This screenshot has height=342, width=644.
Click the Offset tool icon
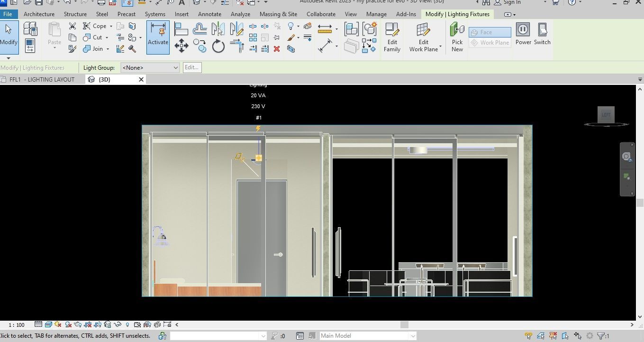pyautogui.click(x=200, y=29)
